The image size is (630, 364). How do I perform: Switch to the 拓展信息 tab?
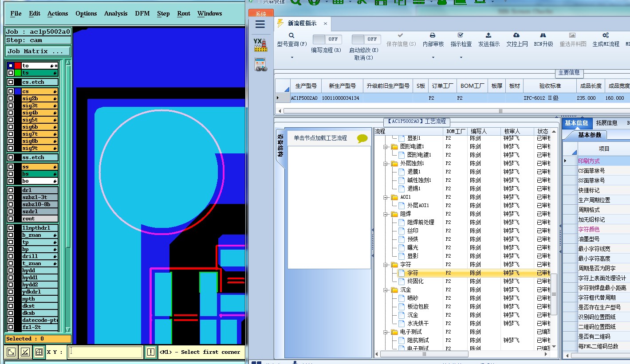(606, 123)
